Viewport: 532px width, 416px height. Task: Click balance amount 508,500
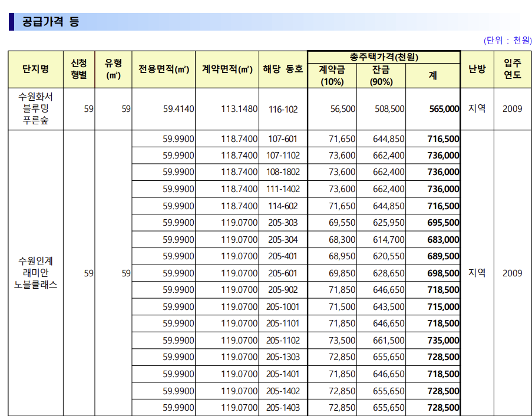(389, 109)
